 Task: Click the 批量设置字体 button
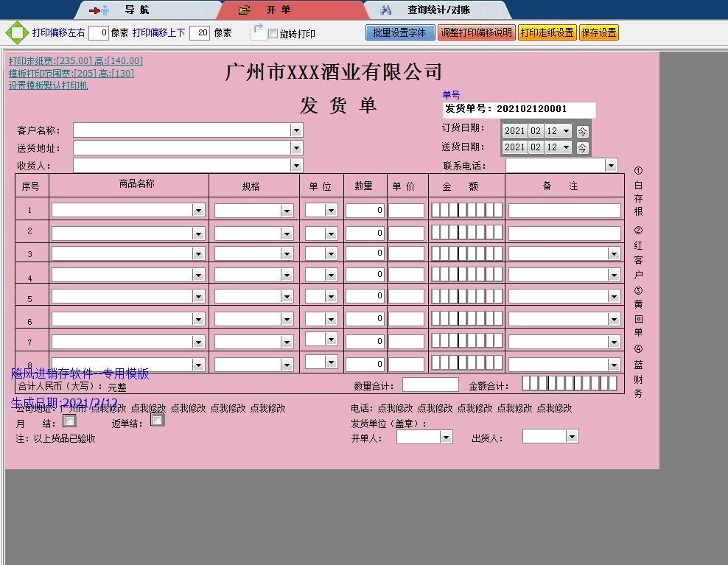tap(399, 33)
